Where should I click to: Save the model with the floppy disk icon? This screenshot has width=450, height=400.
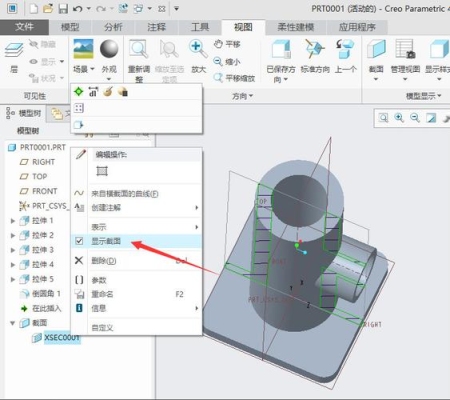63,9
